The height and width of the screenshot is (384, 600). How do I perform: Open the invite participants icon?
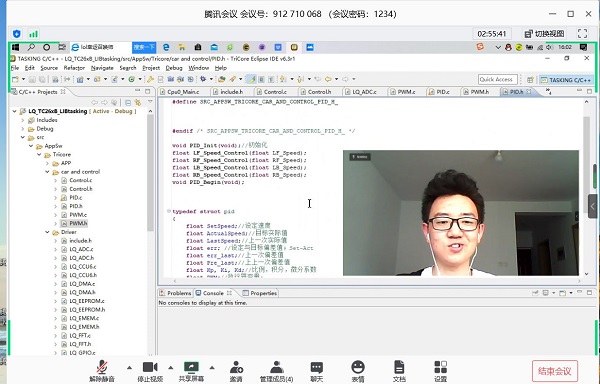[236, 371]
